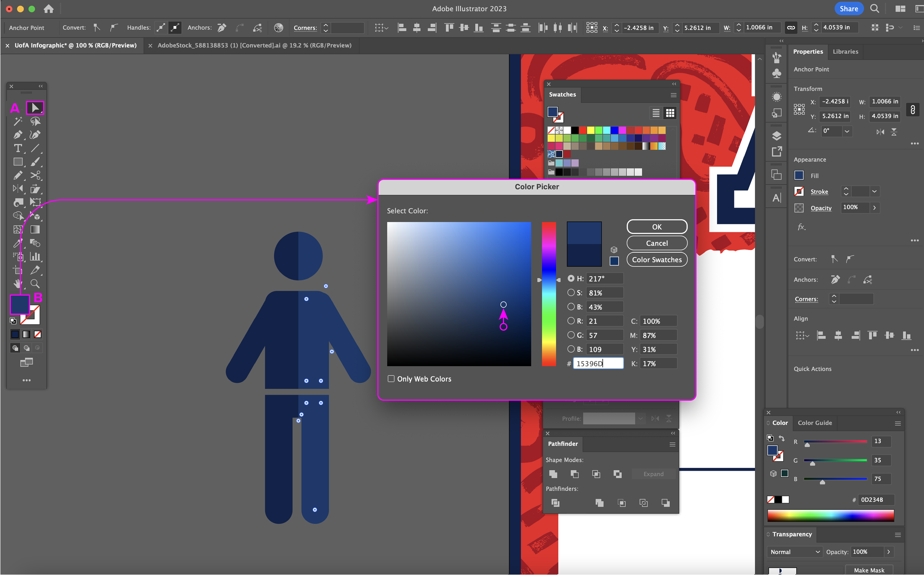
Task: Select the Magic Wand tool
Action: coord(18,121)
